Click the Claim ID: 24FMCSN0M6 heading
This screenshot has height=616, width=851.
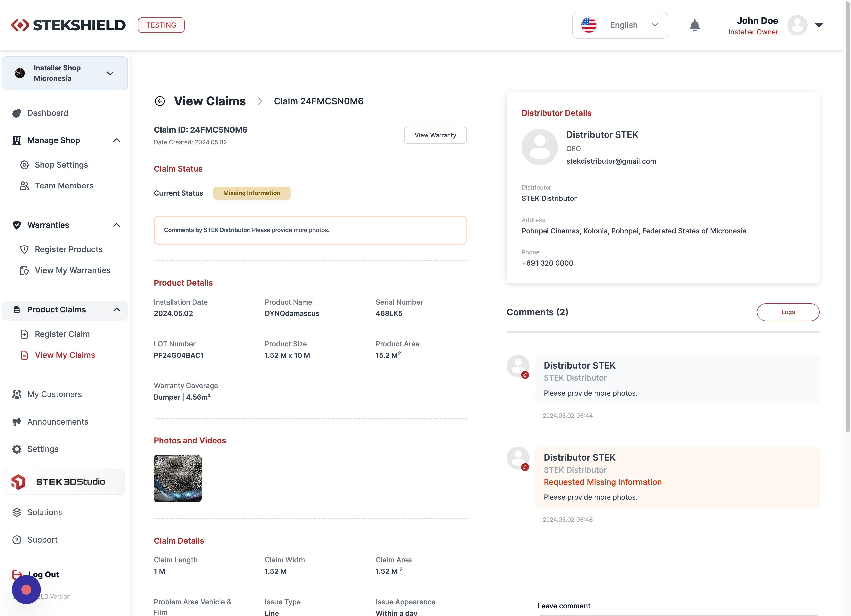[201, 130]
